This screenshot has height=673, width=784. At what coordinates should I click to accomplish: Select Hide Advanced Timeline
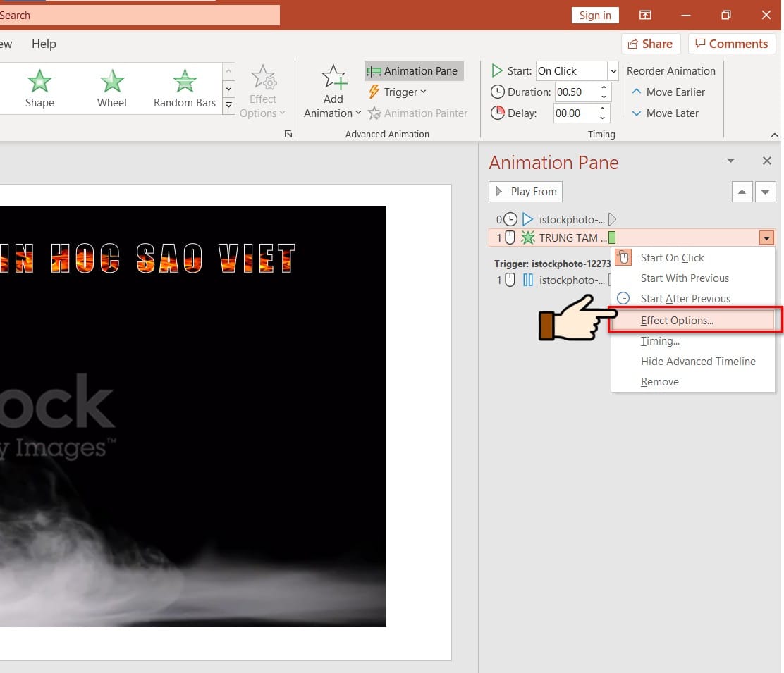tap(692, 362)
